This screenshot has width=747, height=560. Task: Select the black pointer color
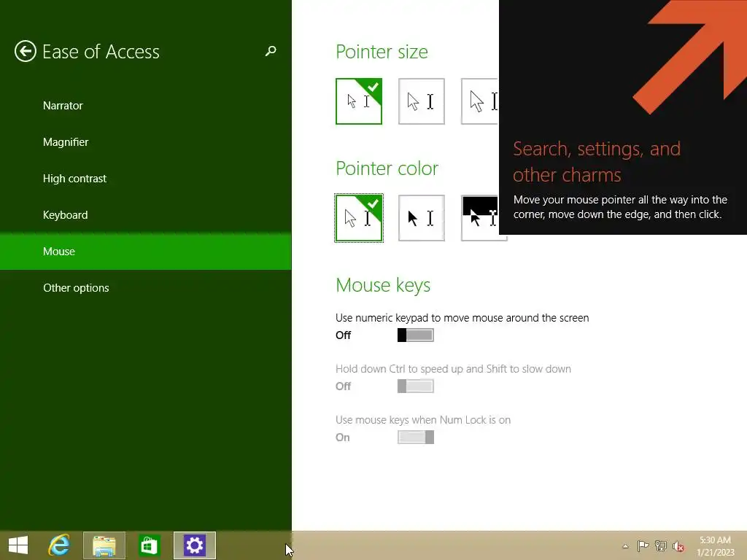coord(422,218)
